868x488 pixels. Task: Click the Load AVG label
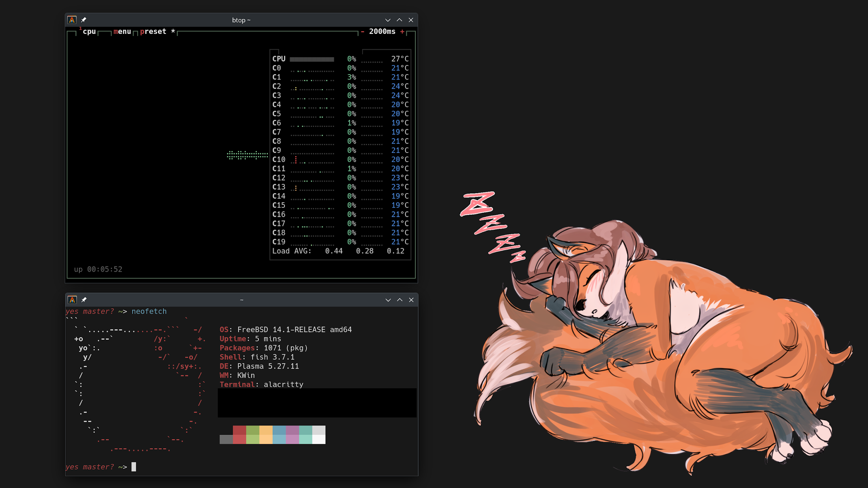(292, 251)
